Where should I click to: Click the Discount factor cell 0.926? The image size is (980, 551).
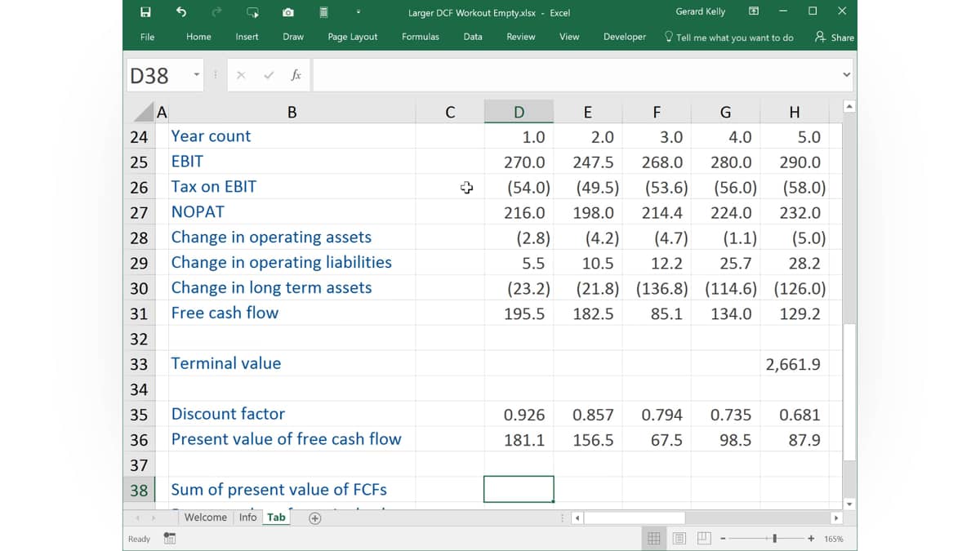(519, 415)
